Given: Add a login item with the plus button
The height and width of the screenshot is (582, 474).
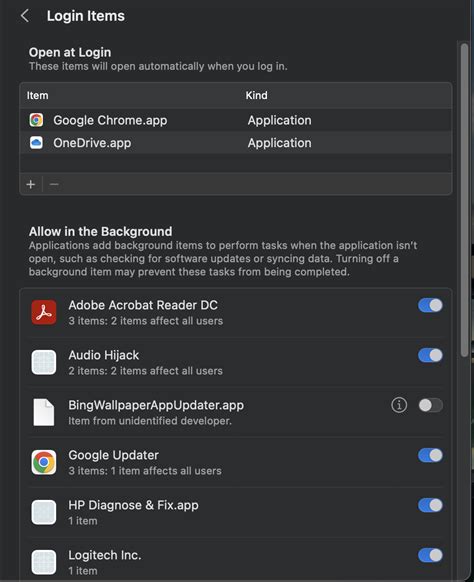Looking at the screenshot, I should (x=31, y=184).
